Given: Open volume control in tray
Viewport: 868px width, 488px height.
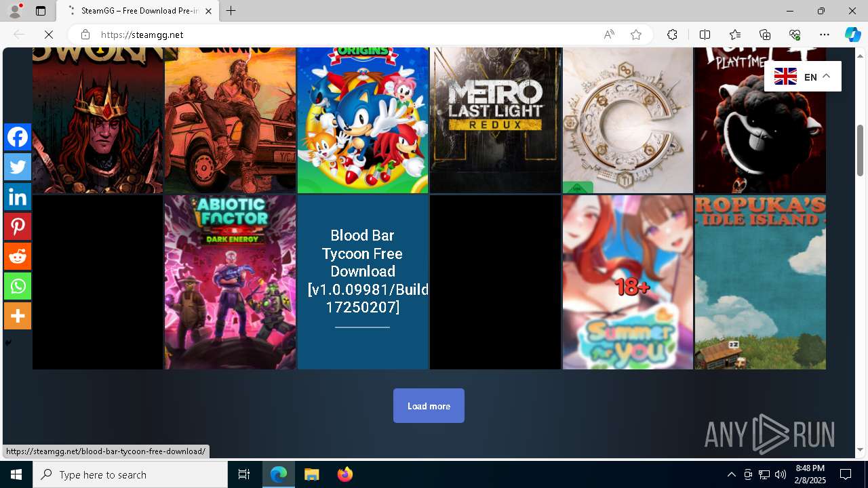Looking at the screenshot, I should (x=781, y=474).
